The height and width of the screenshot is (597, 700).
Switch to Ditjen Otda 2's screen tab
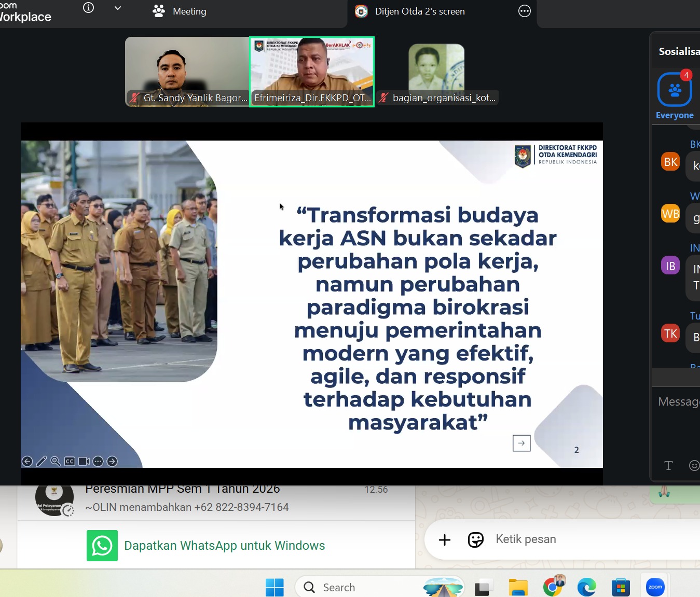410,11
